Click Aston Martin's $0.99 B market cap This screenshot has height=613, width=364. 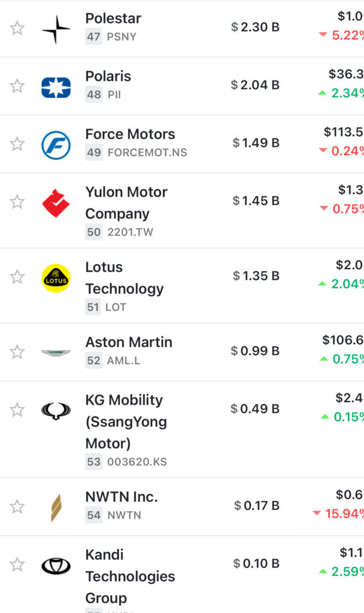pos(255,351)
